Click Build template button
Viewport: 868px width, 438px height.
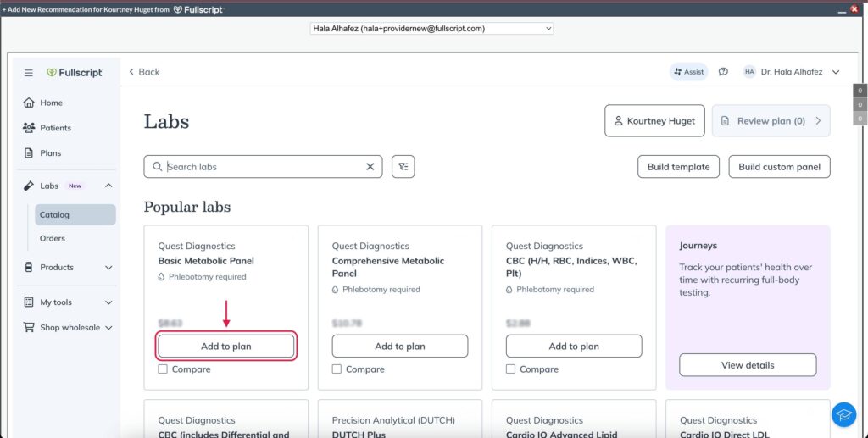pos(678,166)
